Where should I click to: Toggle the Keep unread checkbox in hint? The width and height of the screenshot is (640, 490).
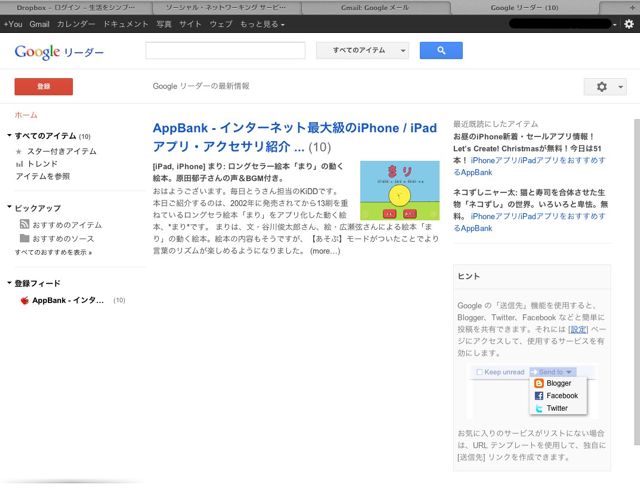[480, 372]
